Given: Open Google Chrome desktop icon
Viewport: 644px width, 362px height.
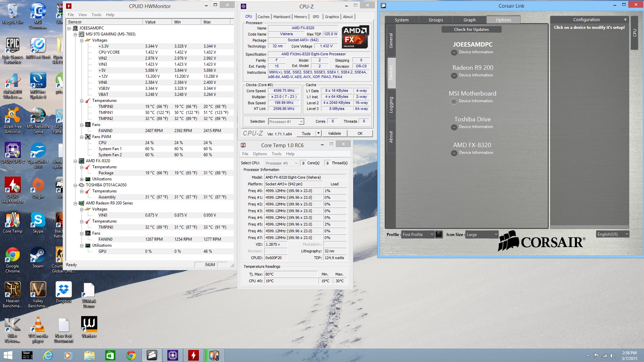Looking at the screenshot, I should pyautogui.click(x=13, y=260).
